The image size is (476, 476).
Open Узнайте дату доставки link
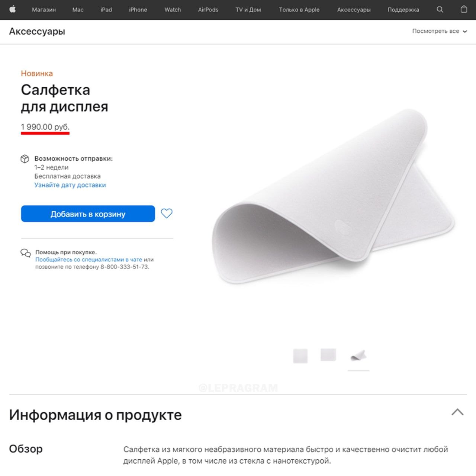pyautogui.click(x=70, y=185)
